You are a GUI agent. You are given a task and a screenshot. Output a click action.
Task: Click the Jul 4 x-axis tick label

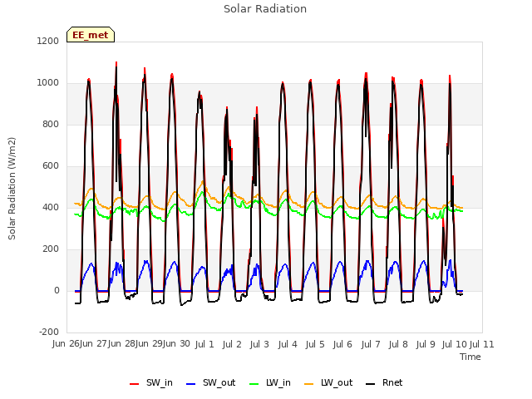pyautogui.click(x=288, y=344)
